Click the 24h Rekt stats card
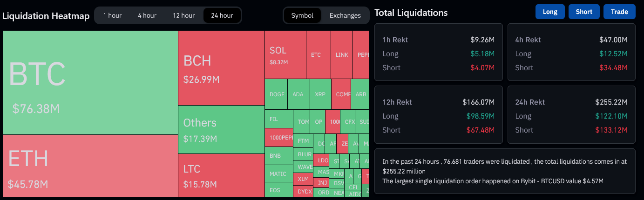 click(571, 114)
